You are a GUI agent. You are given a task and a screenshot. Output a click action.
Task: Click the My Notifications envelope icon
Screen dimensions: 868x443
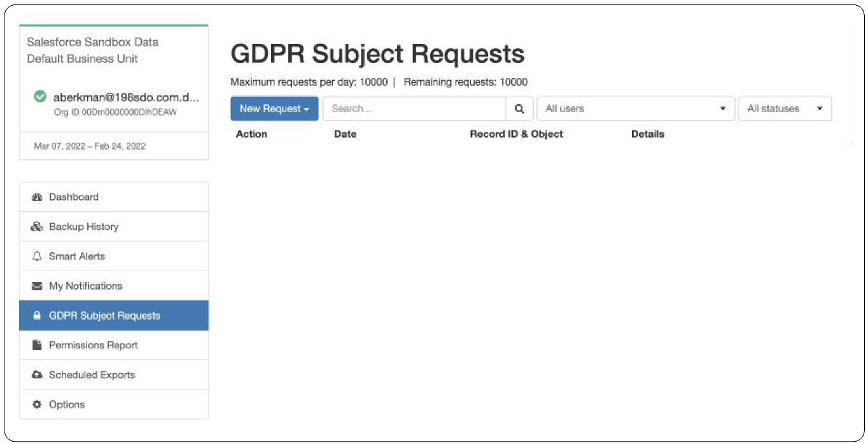[36, 285]
